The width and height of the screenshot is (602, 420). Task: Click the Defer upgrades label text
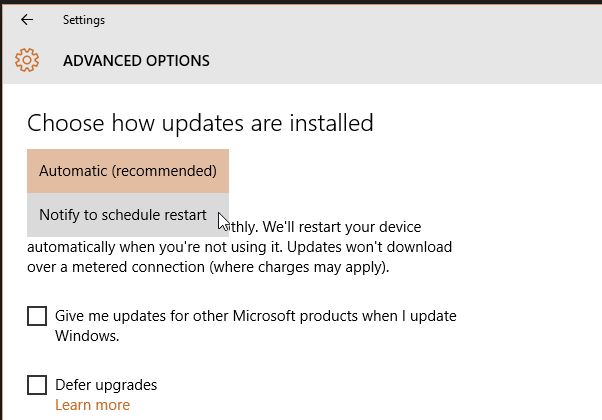[106, 385]
